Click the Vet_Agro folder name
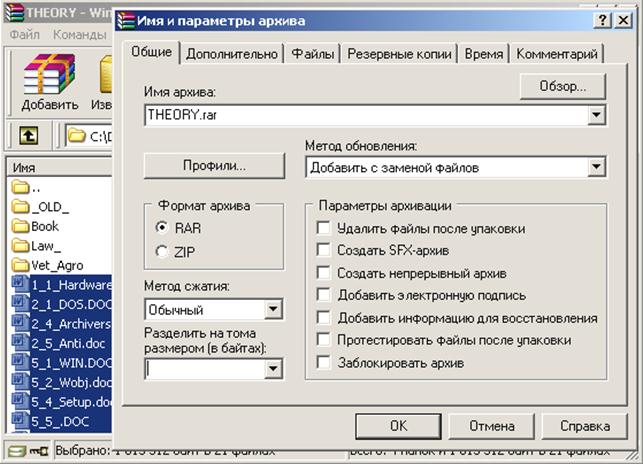The image size is (643, 464). pyautogui.click(x=57, y=265)
